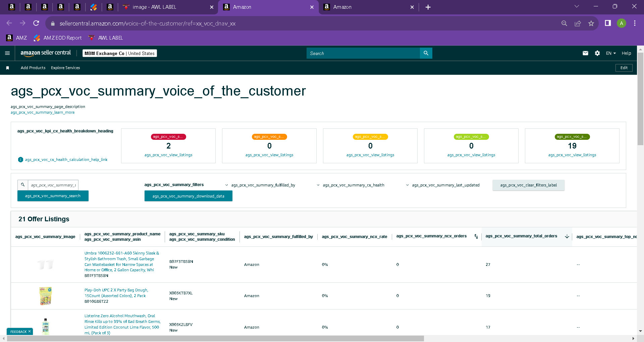Click the health calculation info icon
The image size is (644, 342).
pos(20,160)
